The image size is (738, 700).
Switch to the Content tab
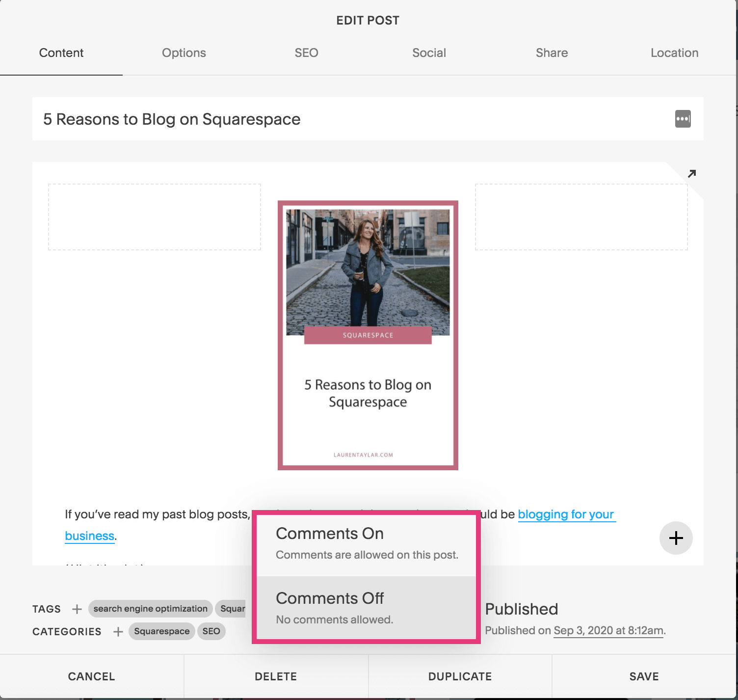click(x=61, y=53)
